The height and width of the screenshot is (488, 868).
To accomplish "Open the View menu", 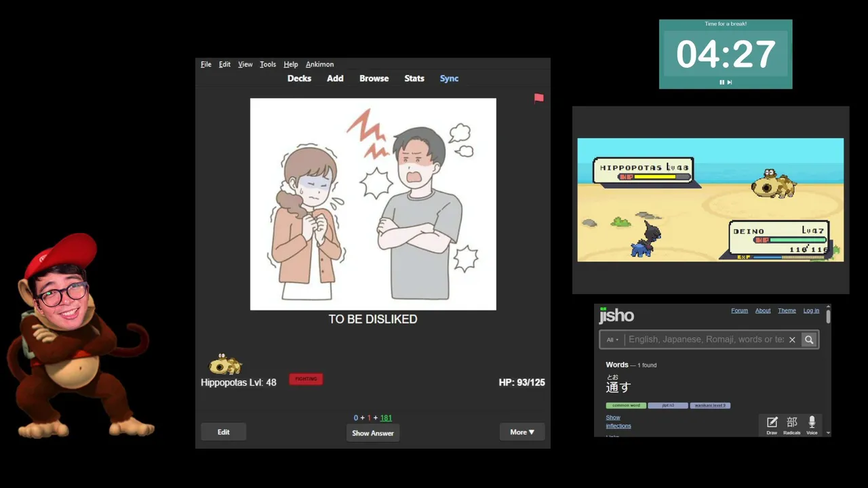I will [245, 64].
